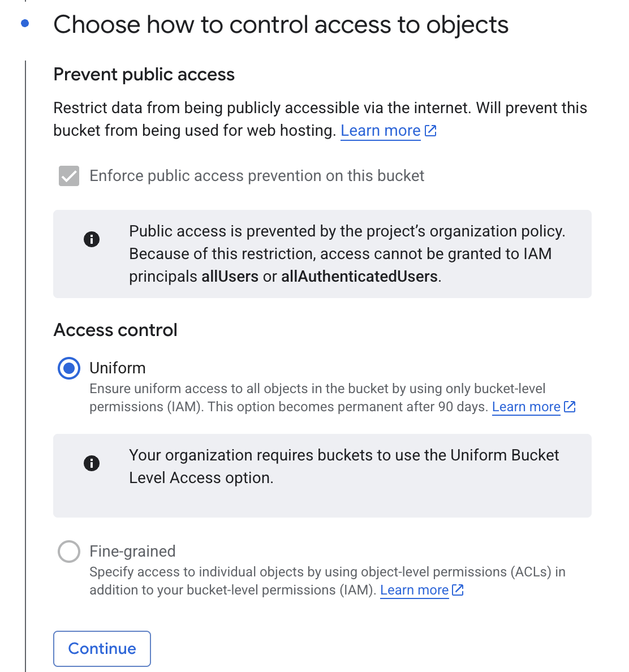Click the 'Prevent public access' section heading
Image resolution: width=629 pixels, height=672 pixels.
point(144,74)
